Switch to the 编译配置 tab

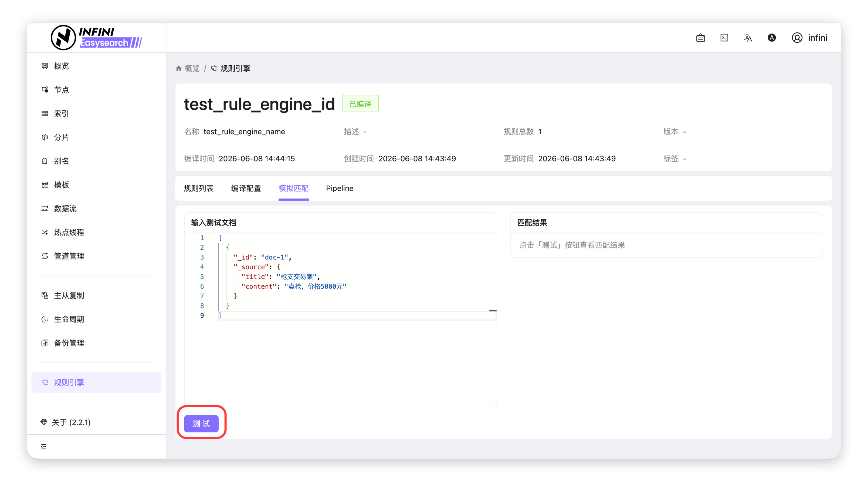click(246, 188)
